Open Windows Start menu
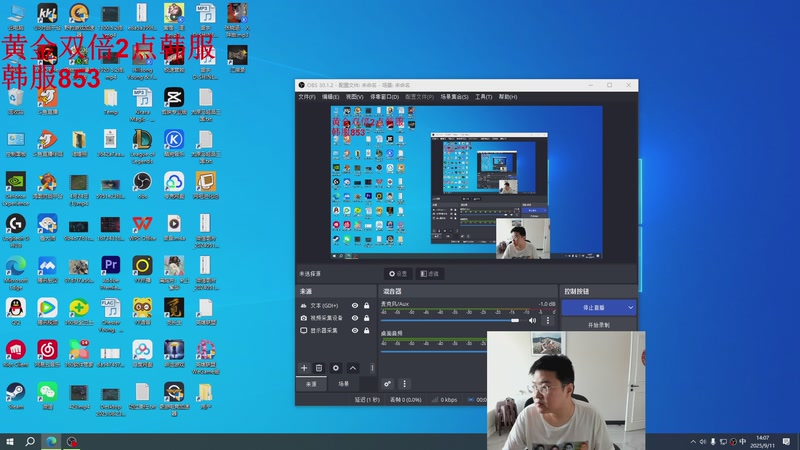Viewport: 800px width, 450px height. (x=10, y=441)
